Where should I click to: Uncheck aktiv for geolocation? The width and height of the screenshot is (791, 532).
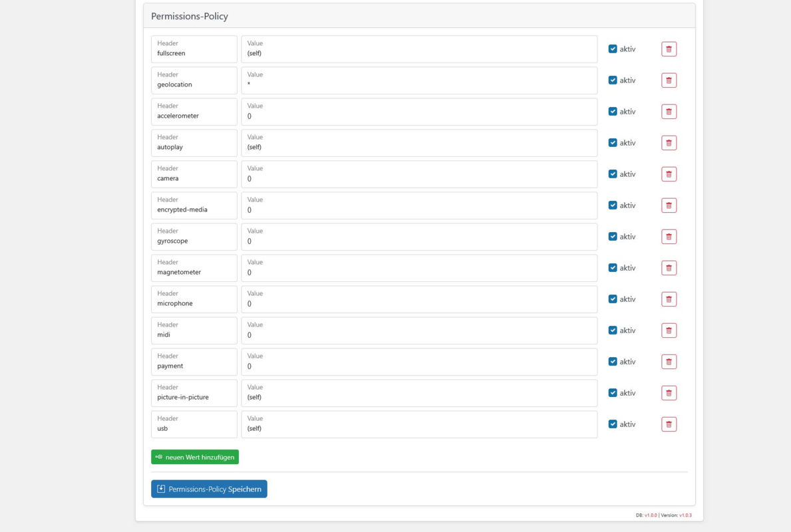(x=613, y=80)
